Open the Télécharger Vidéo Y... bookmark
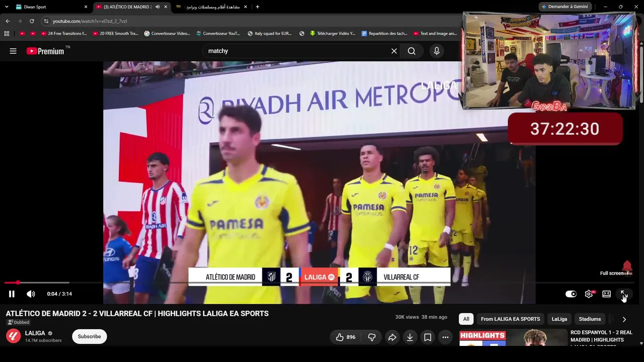 [x=333, y=34]
